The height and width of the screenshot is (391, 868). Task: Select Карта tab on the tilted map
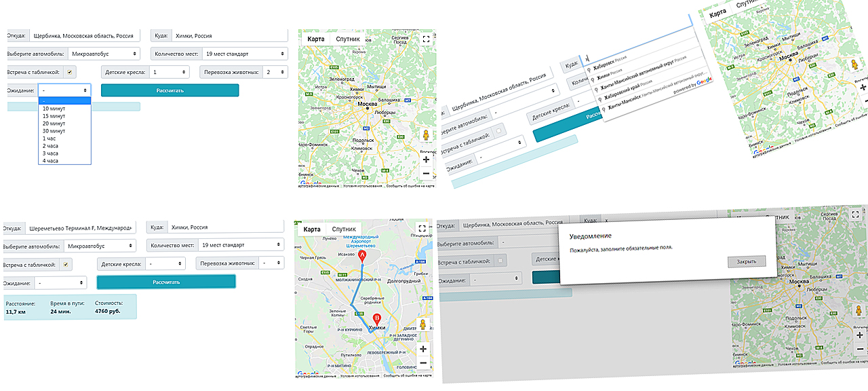click(718, 14)
